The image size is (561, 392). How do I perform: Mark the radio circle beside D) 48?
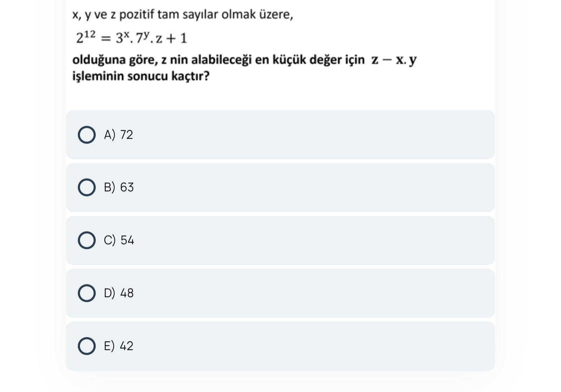pos(87,293)
